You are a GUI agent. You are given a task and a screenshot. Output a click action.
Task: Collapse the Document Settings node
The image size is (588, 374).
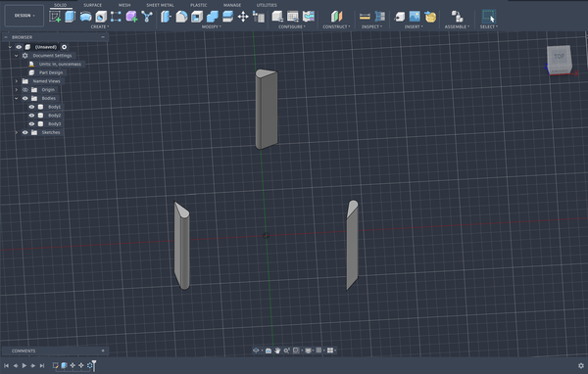[16, 56]
